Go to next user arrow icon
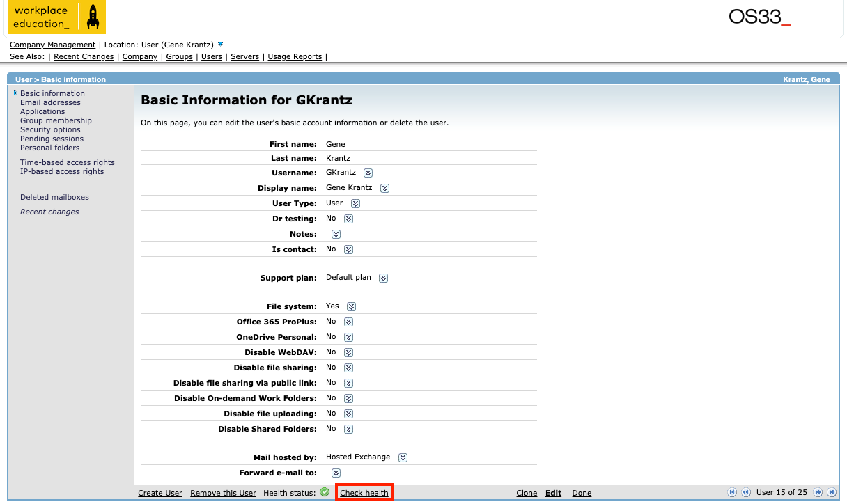The height and width of the screenshot is (504, 847). [x=818, y=492]
